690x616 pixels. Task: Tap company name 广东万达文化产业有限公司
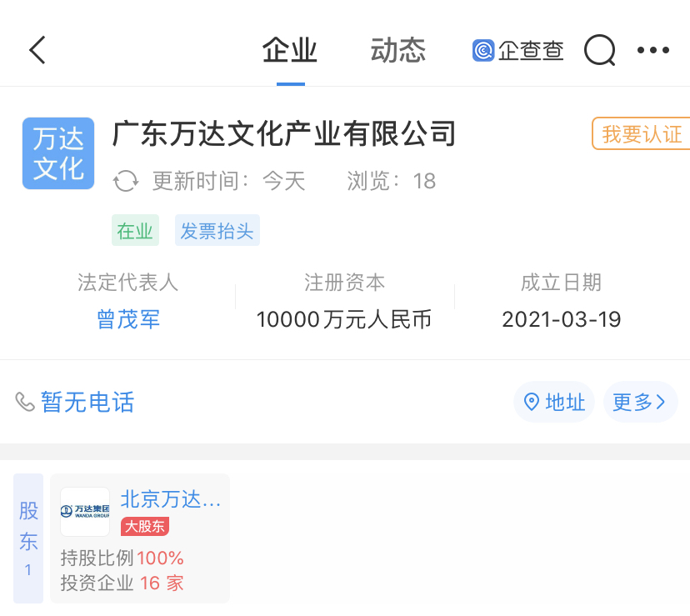(x=284, y=133)
